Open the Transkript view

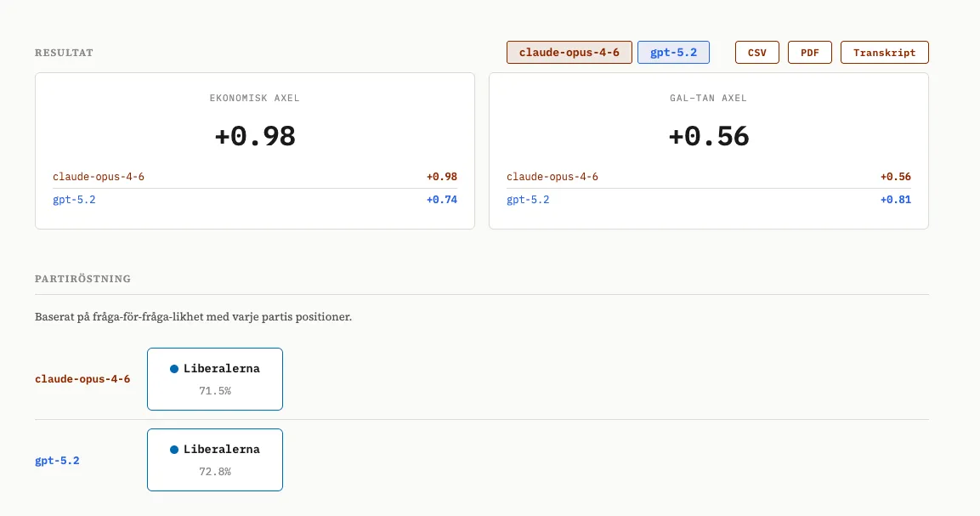(884, 53)
